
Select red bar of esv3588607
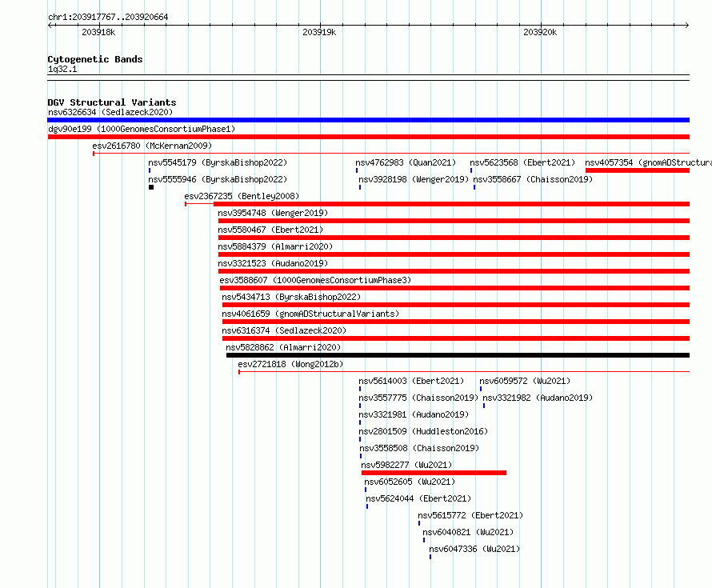point(454,288)
